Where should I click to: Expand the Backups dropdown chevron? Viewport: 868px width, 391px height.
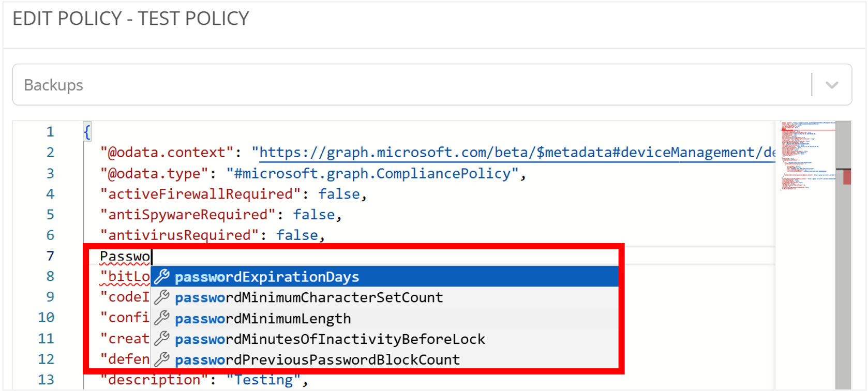point(831,85)
